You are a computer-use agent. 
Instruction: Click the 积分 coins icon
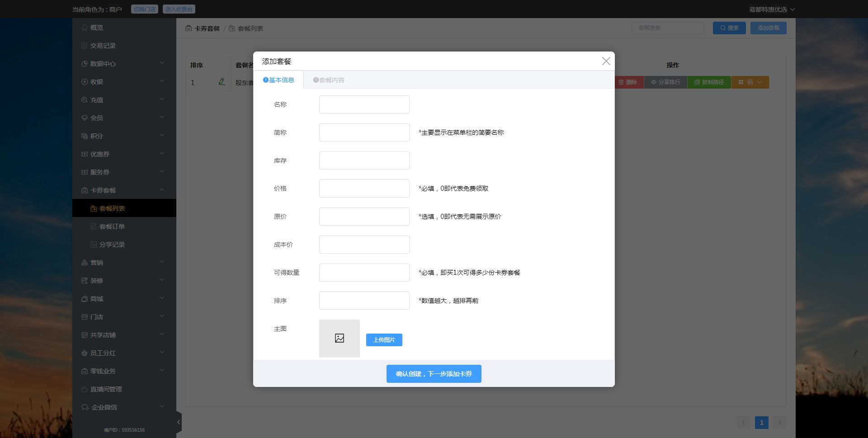point(85,136)
